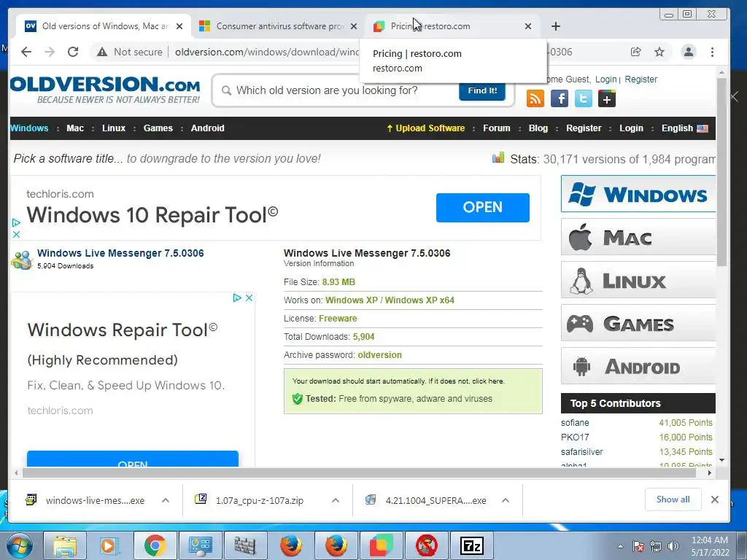
Task: Click the black plus share icon
Action: click(607, 98)
